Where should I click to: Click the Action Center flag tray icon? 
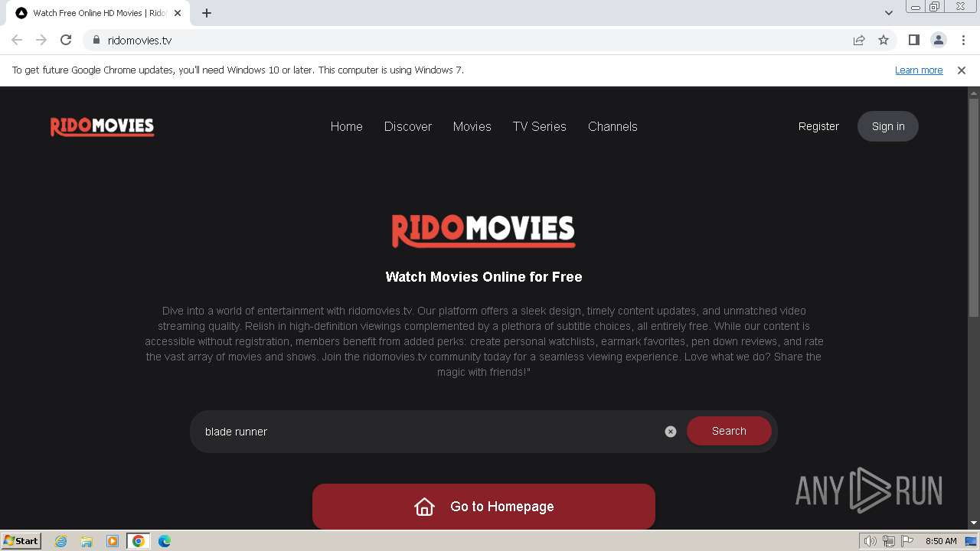click(908, 541)
